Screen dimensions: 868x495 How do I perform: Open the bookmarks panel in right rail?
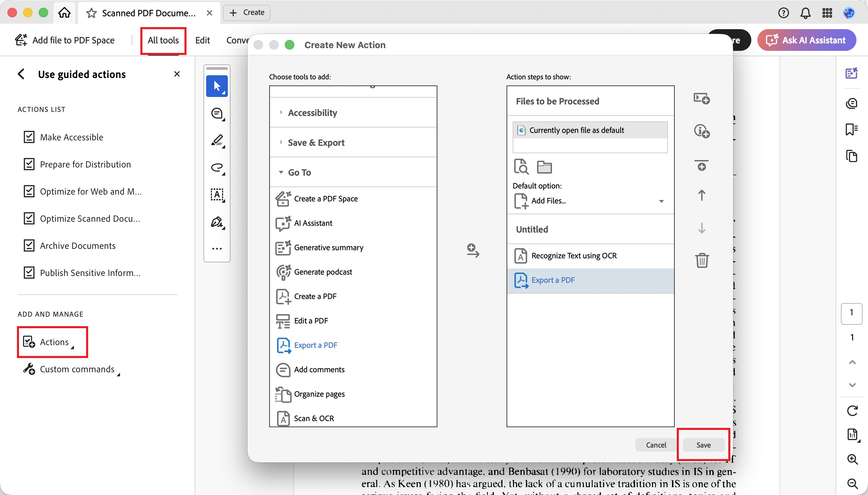pos(851,129)
